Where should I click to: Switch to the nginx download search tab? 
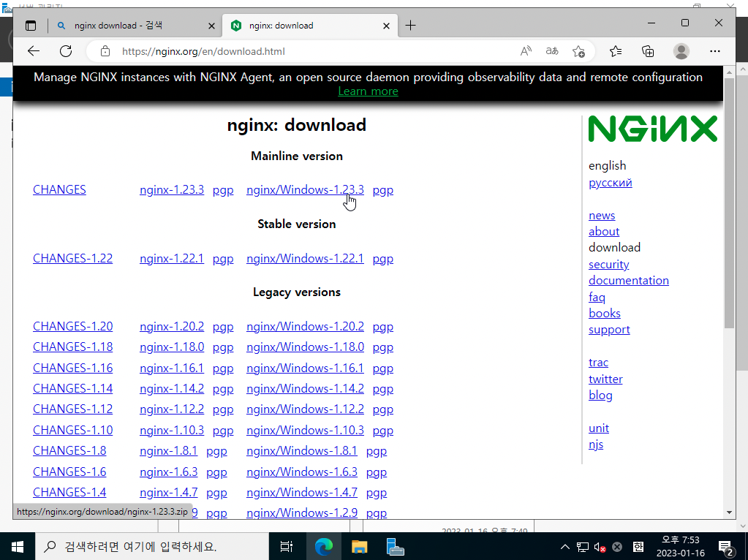point(136,26)
